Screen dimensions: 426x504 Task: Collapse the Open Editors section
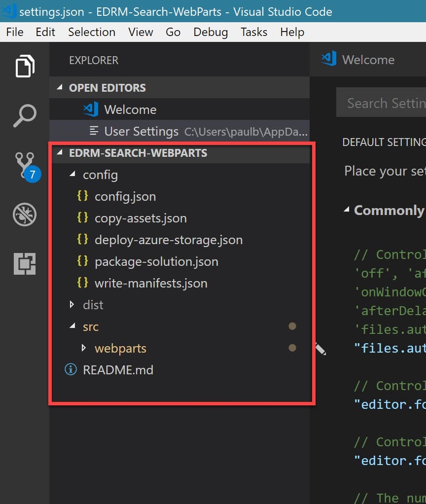(60, 88)
